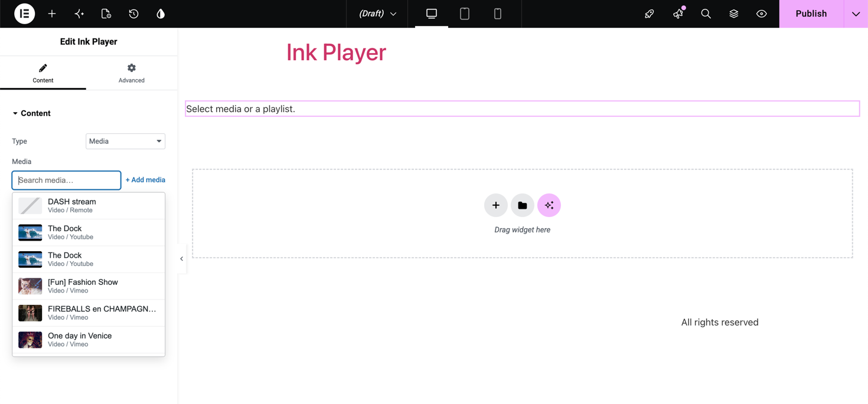Switch to the Advanced tab
The image size is (868, 404).
132,73
